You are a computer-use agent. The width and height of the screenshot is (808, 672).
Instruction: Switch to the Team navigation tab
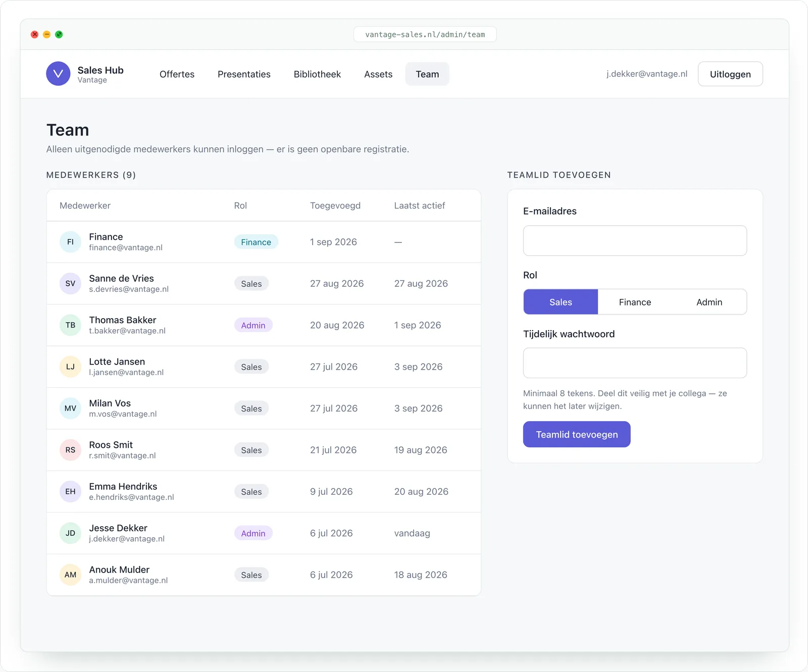pos(427,74)
